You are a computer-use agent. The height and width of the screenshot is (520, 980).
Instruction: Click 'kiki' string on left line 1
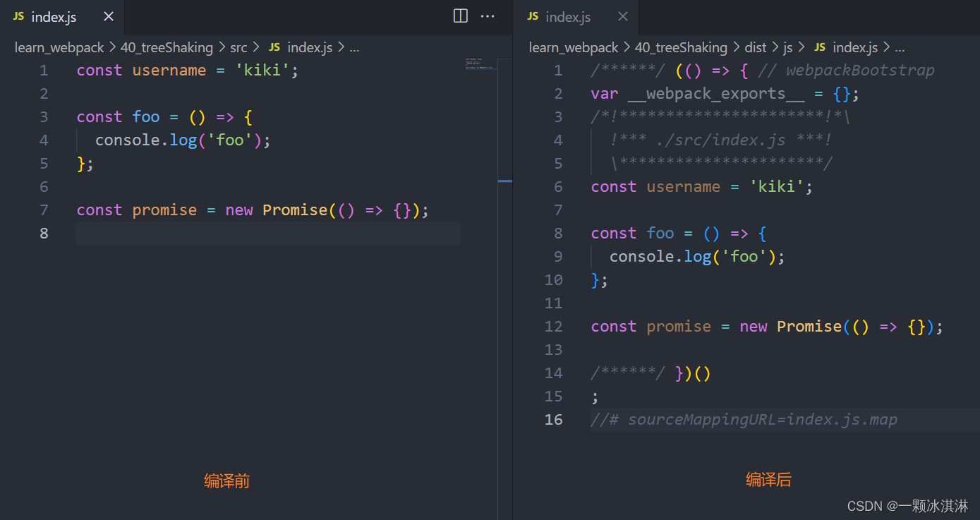click(x=262, y=70)
